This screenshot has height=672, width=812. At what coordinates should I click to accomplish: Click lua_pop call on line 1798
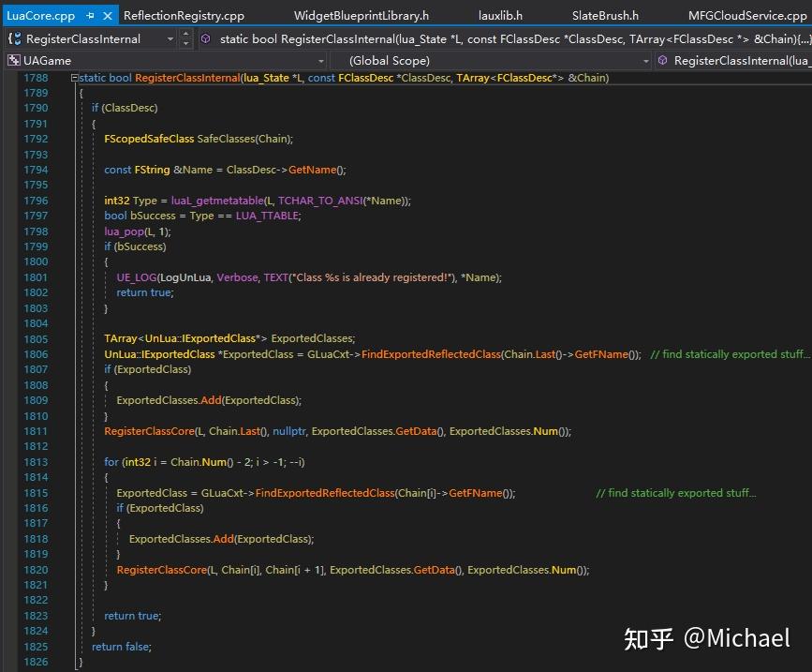pyautogui.click(x=124, y=231)
